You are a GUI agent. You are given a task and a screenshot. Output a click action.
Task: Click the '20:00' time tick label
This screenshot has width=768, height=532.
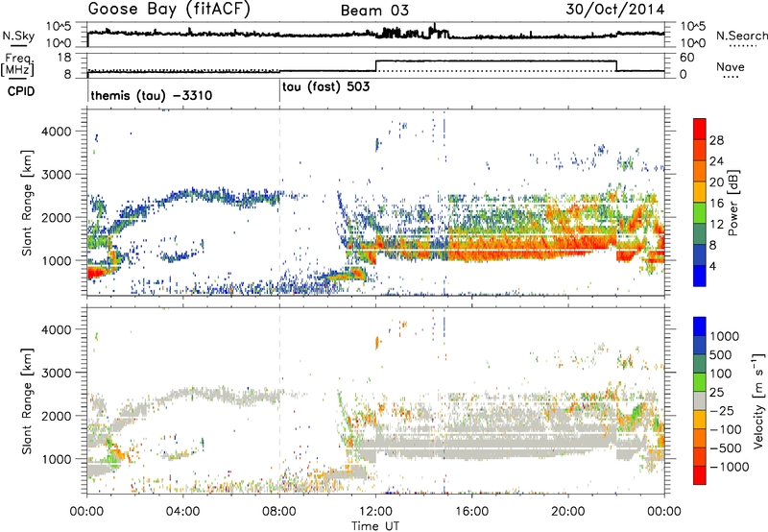568,512
